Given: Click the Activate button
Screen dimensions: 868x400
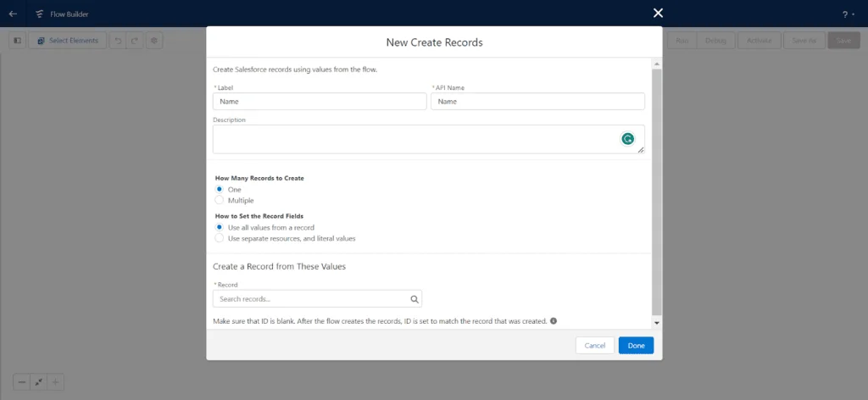Looking at the screenshot, I should pyautogui.click(x=759, y=41).
